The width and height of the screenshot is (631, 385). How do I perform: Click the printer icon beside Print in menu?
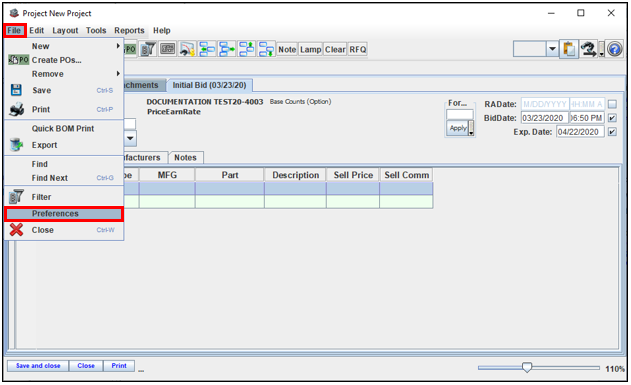pyautogui.click(x=16, y=109)
